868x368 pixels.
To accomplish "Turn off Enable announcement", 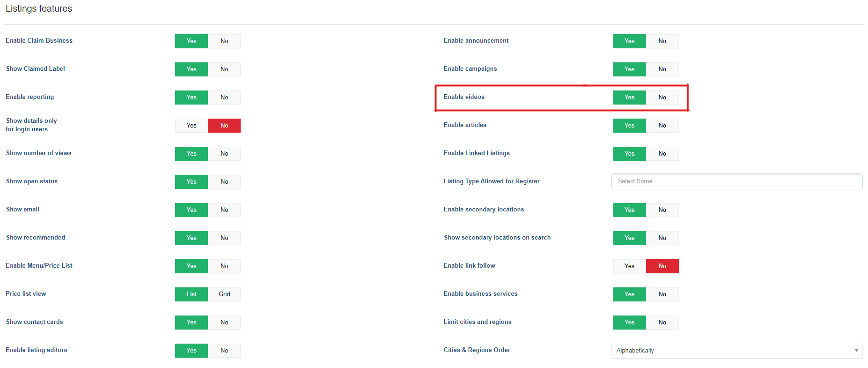I will pos(662,41).
